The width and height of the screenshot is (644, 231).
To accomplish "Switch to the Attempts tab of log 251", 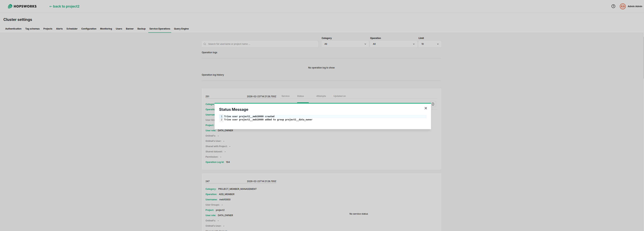I will click(x=321, y=96).
